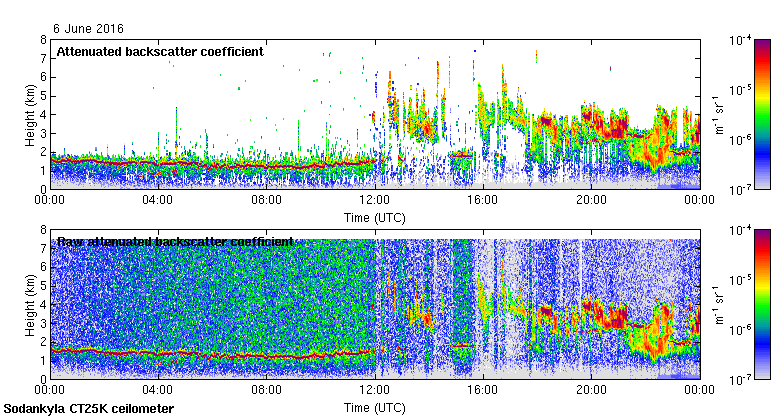Click the upper plot's 'Time (UTC)' axis label

[x=375, y=218]
